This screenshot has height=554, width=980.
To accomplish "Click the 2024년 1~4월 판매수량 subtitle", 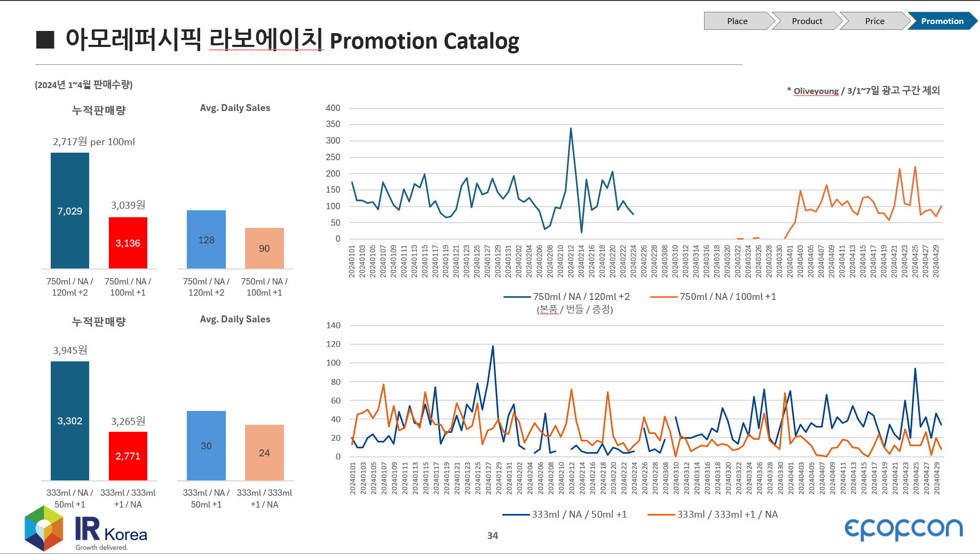I will click(x=84, y=84).
